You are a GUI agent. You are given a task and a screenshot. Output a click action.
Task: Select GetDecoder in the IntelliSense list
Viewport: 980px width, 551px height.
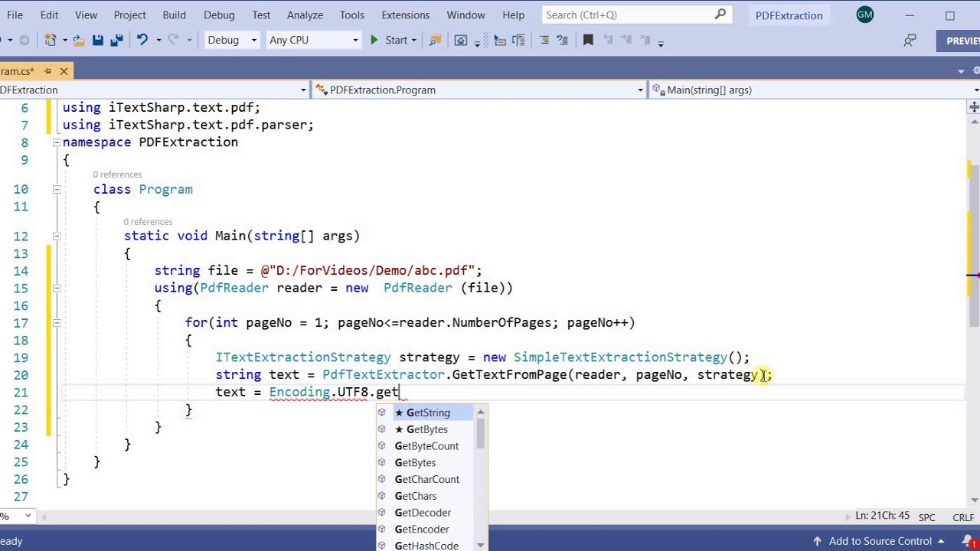425,513
